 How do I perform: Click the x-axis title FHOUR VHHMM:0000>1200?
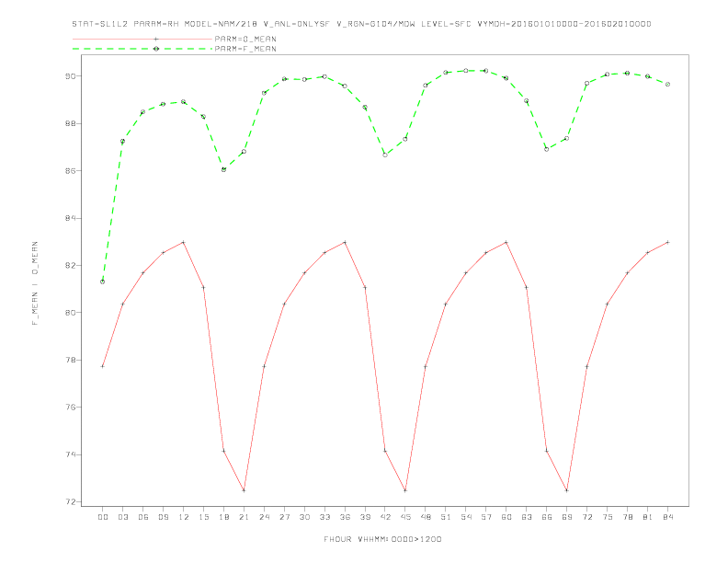pyautogui.click(x=382, y=539)
